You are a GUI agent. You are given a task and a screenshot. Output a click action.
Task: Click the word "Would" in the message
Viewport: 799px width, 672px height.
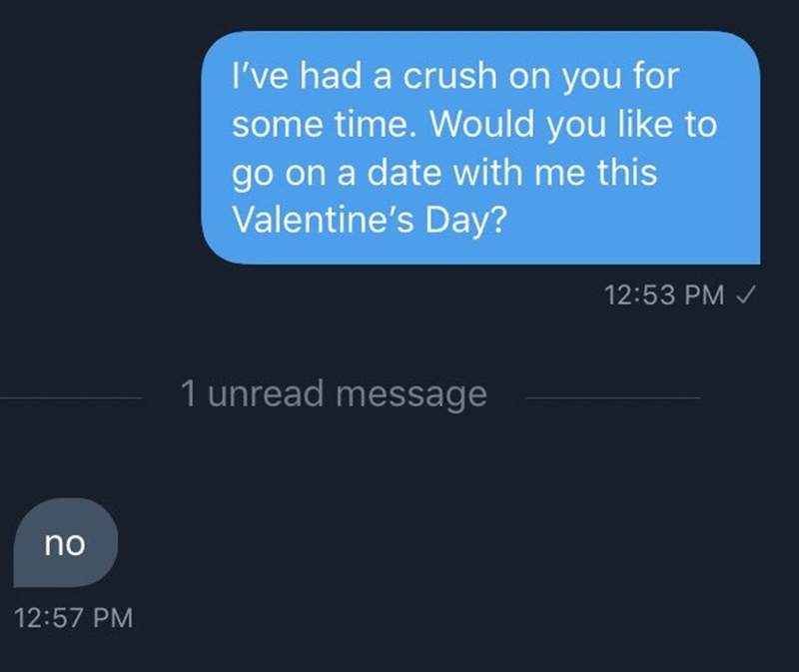point(486,125)
